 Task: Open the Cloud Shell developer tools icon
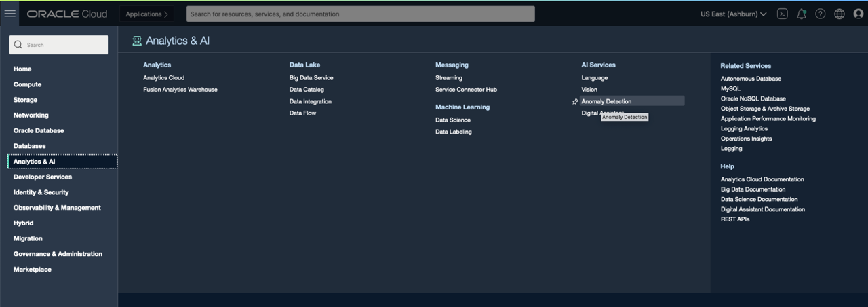pyautogui.click(x=782, y=14)
